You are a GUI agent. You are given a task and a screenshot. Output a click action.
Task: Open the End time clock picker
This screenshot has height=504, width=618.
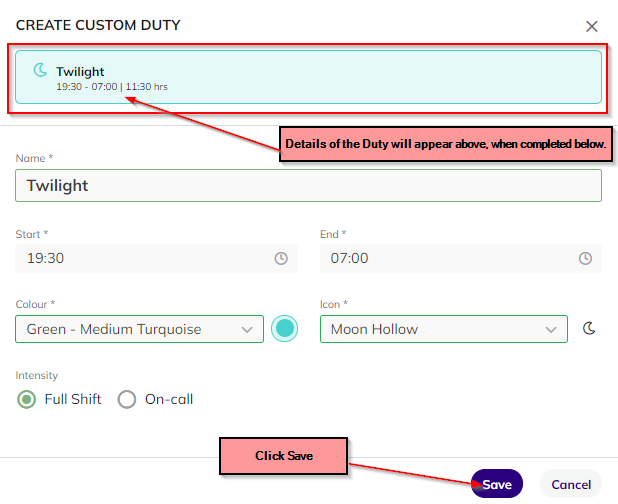[585, 259]
